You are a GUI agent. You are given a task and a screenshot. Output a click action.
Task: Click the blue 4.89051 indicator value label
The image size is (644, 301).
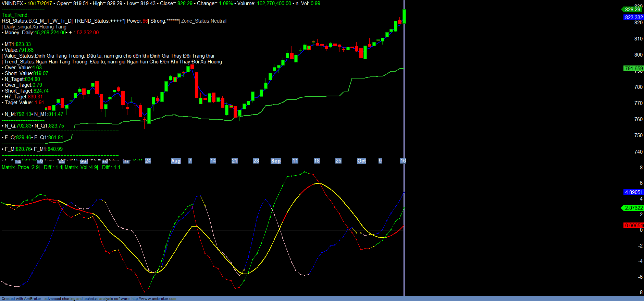pyautogui.click(x=633, y=192)
